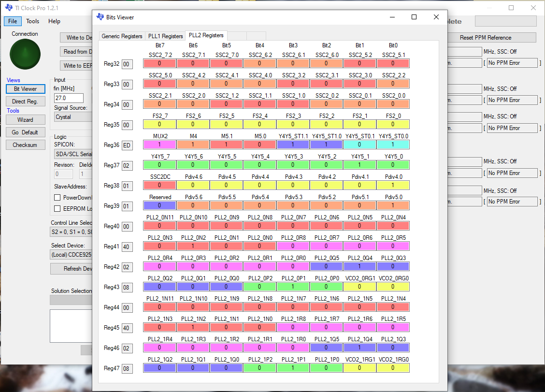The image size is (545, 392).
Task: Click FS2_7 yellow bit cell in Reg35
Action: coord(159,124)
